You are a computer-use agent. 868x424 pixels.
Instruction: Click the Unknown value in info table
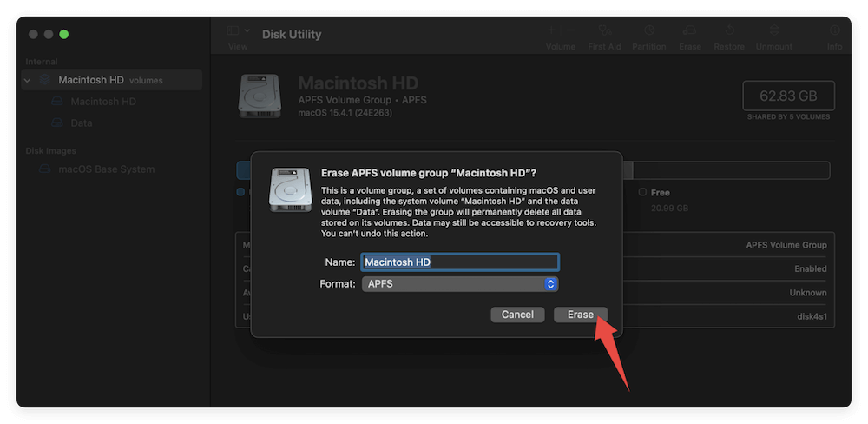pos(808,293)
